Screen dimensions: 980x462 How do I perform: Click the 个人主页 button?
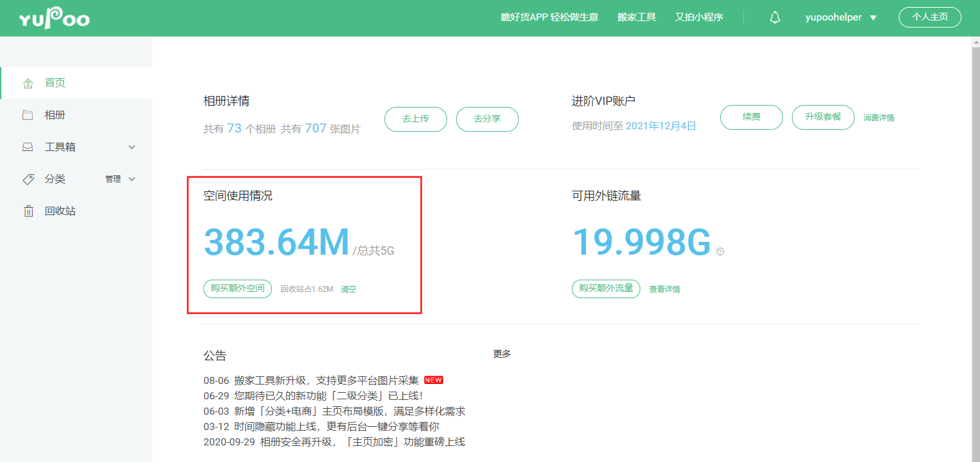pos(929,17)
